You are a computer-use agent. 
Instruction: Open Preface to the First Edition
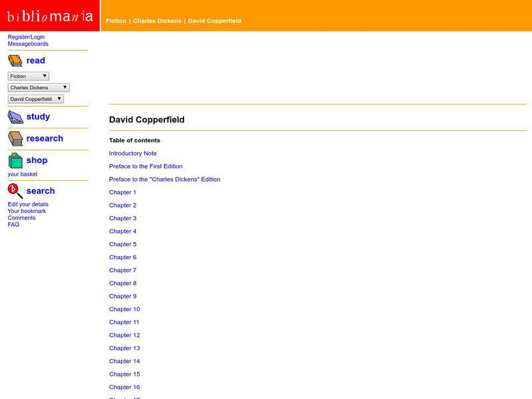point(146,166)
